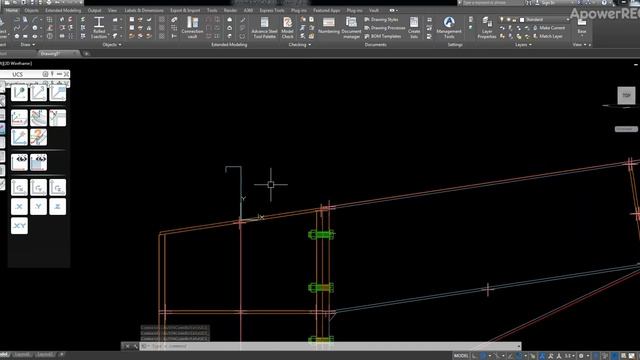The image size is (640, 360).
Task: Open Management Tools
Action: 449,28
